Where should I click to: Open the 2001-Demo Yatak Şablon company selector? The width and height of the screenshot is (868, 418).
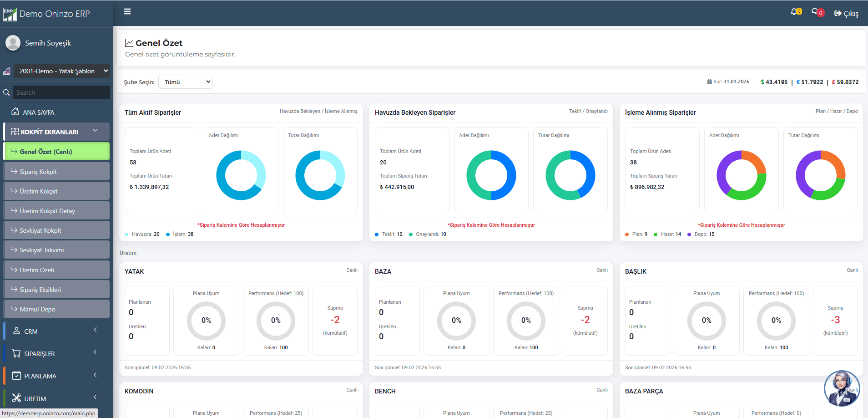click(62, 71)
